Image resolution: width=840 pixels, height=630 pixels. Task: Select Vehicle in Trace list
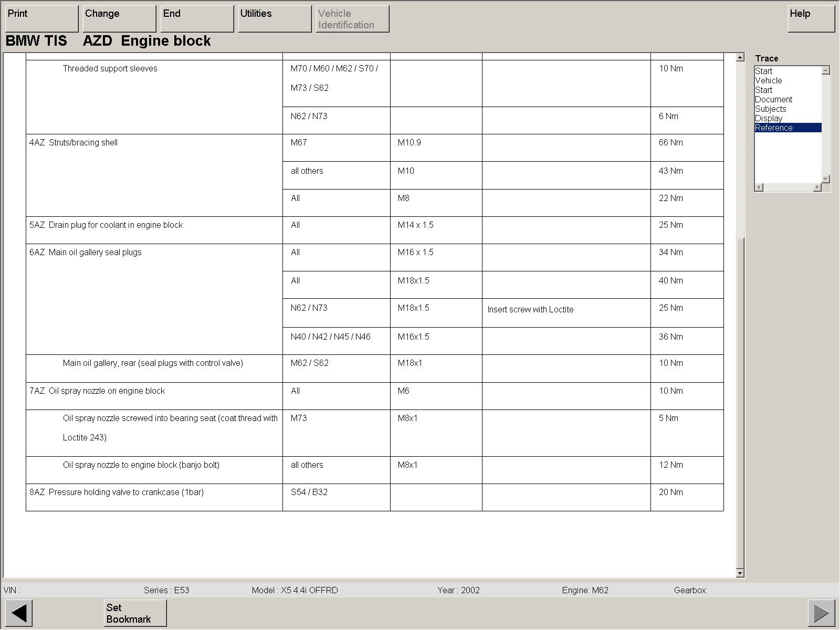point(769,80)
